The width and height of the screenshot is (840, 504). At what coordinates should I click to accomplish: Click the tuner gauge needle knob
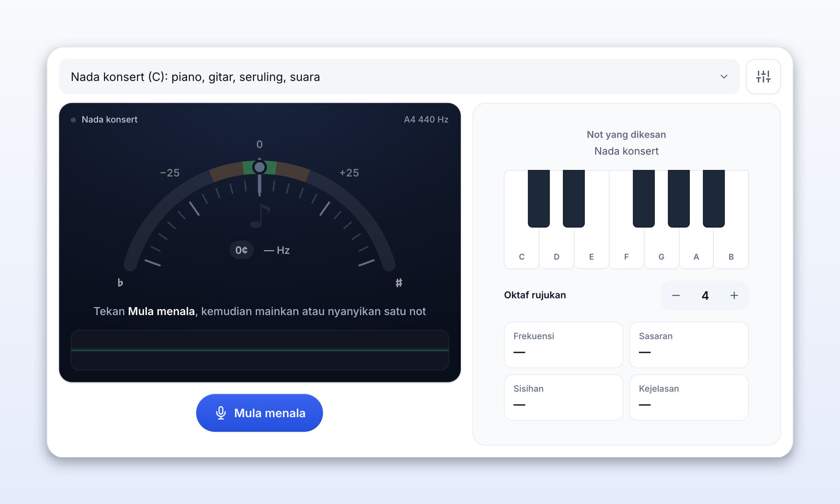click(x=259, y=167)
